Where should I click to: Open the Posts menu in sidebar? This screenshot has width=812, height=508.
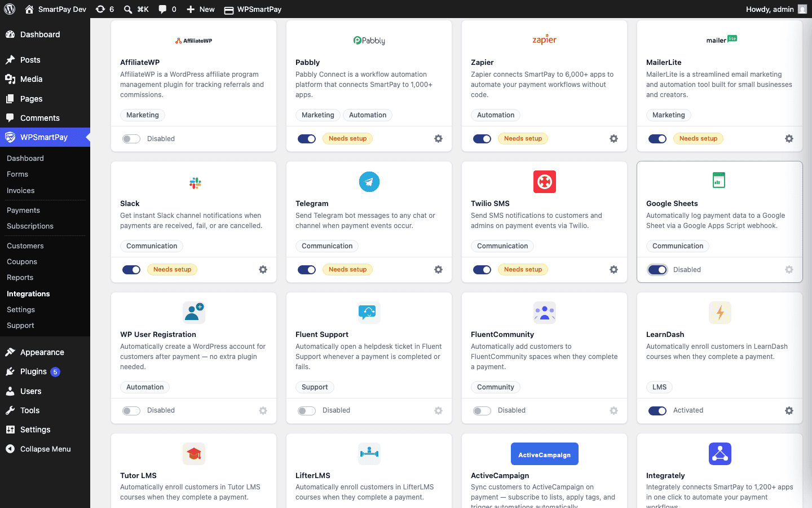[45, 60]
